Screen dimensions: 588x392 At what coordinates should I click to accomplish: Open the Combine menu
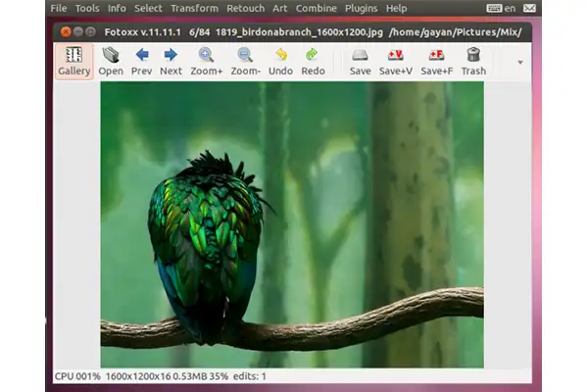pos(317,8)
